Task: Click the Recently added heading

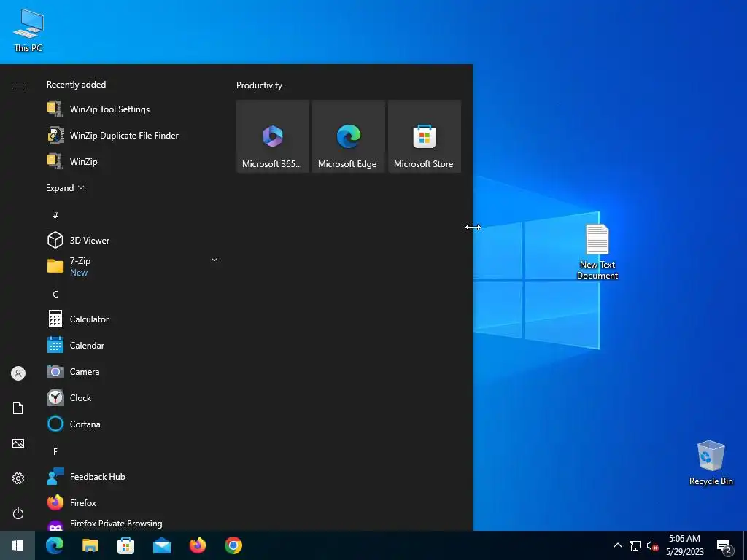Action: pyautogui.click(x=76, y=85)
